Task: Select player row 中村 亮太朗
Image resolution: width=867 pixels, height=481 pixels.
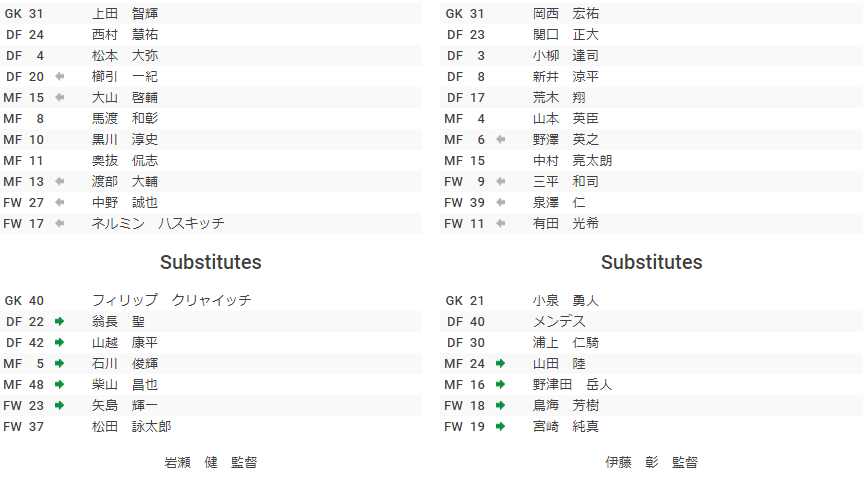Action: (652, 161)
